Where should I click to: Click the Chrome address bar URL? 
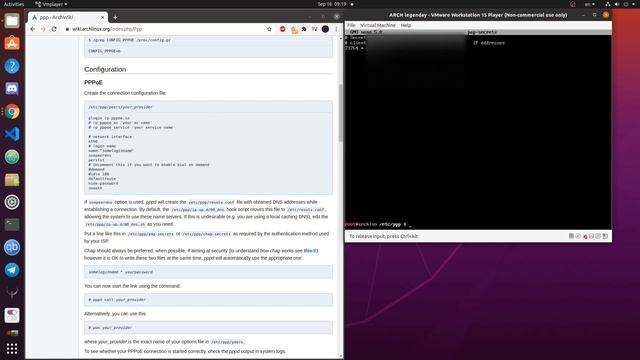(x=107, y=29)
